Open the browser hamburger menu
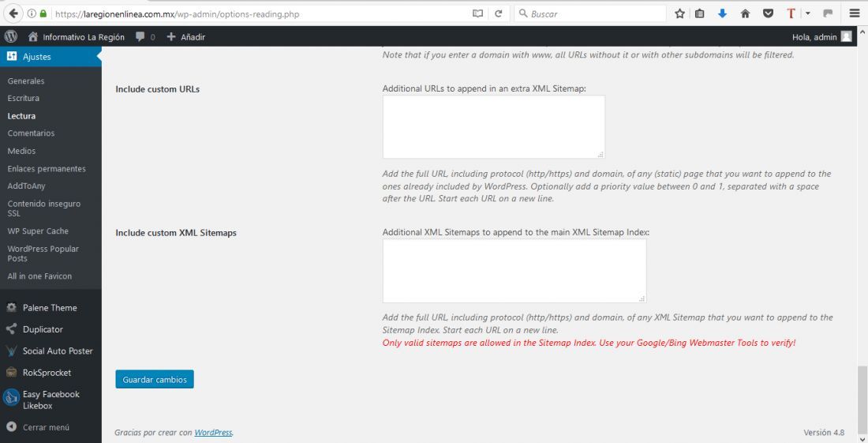Screen dimensions: 868x443 [x=855, y=14]
